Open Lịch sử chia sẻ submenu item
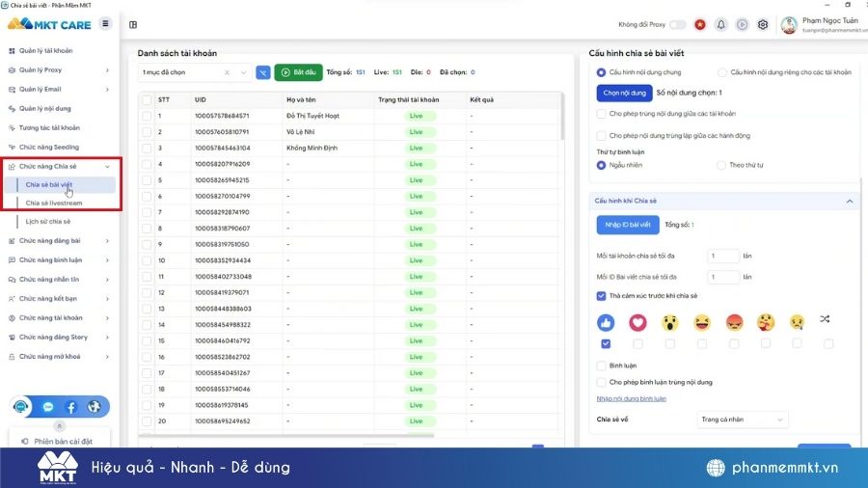 pyautogui.click(x=48, y=221)
